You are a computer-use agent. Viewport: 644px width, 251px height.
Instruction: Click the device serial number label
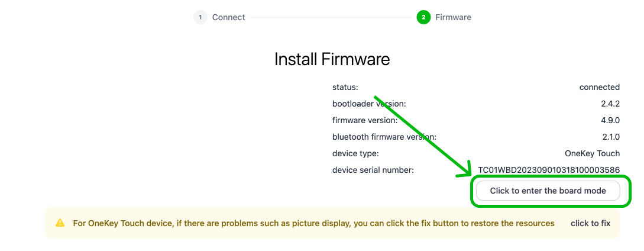point(373,170)
